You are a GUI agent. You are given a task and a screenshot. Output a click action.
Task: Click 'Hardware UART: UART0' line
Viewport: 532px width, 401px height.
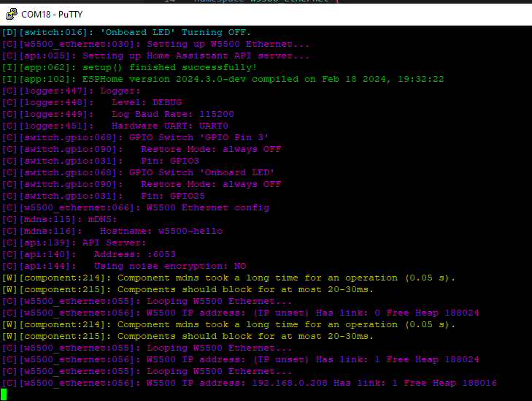click(x=115, y=126)
